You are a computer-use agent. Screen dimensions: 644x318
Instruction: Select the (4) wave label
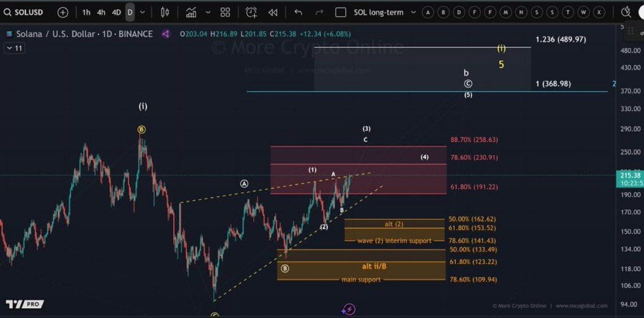[x=424, y=157]
